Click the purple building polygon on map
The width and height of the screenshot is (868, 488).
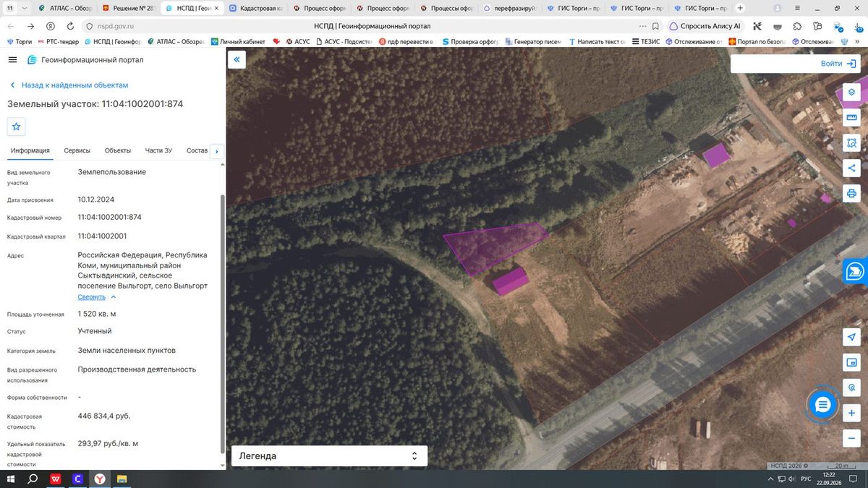[511, 281]
